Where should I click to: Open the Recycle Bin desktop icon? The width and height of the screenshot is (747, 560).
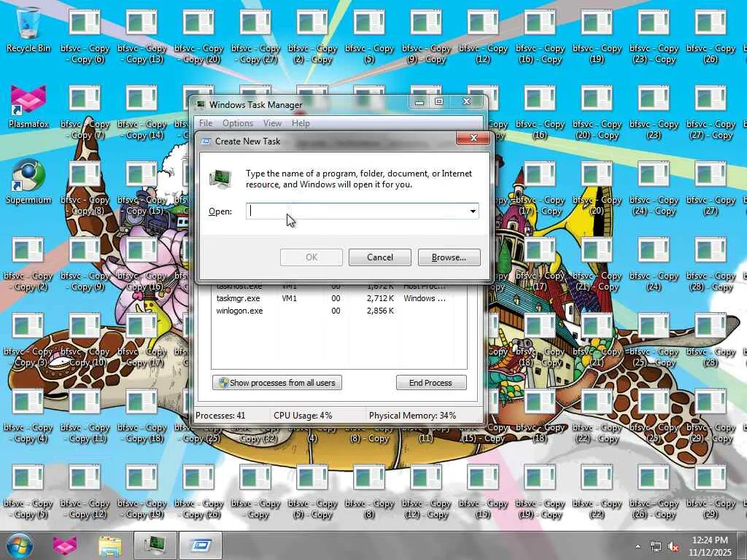[28, 31]
